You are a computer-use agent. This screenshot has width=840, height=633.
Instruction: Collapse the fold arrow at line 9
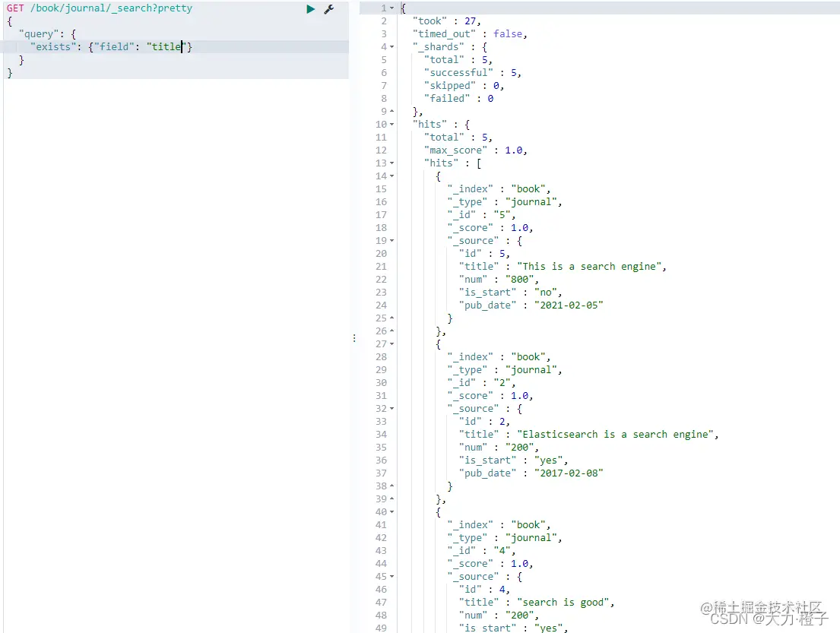[x=392, y=112]
